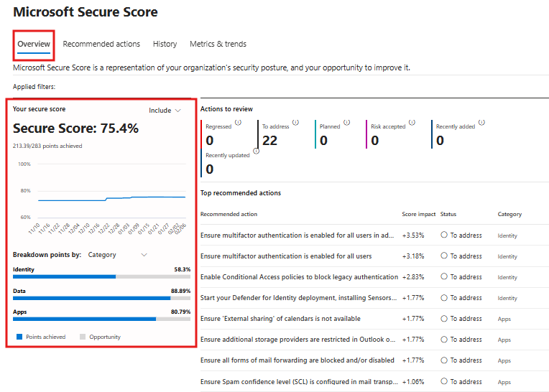This screenshot has height=392, width=549.
Task: Open the mail forwarding blocked action
Action: (297, 360)
